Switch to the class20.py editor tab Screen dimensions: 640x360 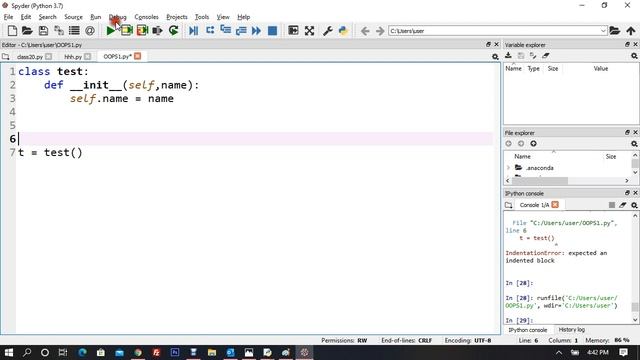coord(30,57)
